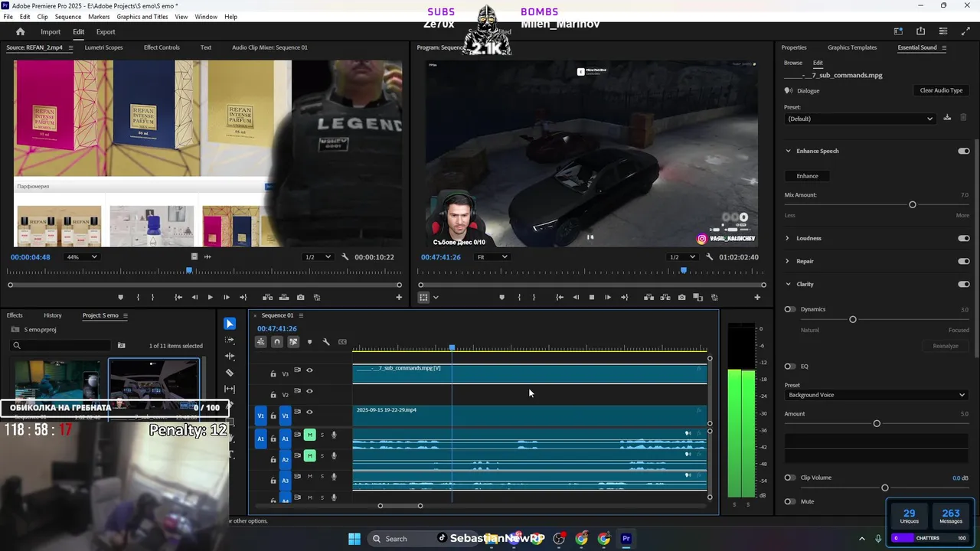The image size is (980, 551).
Task: Open Program monitor button editor plus
Action: tap(757, 297)
